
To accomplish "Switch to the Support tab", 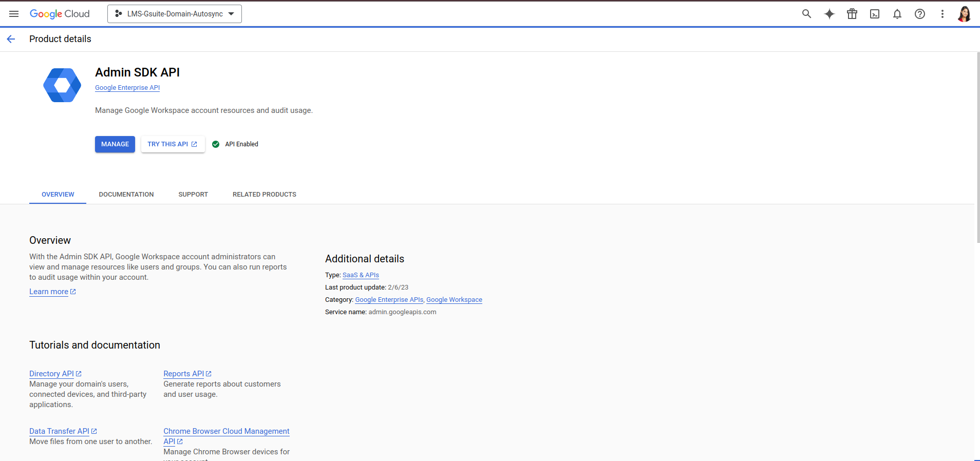I will click(193, 195).
